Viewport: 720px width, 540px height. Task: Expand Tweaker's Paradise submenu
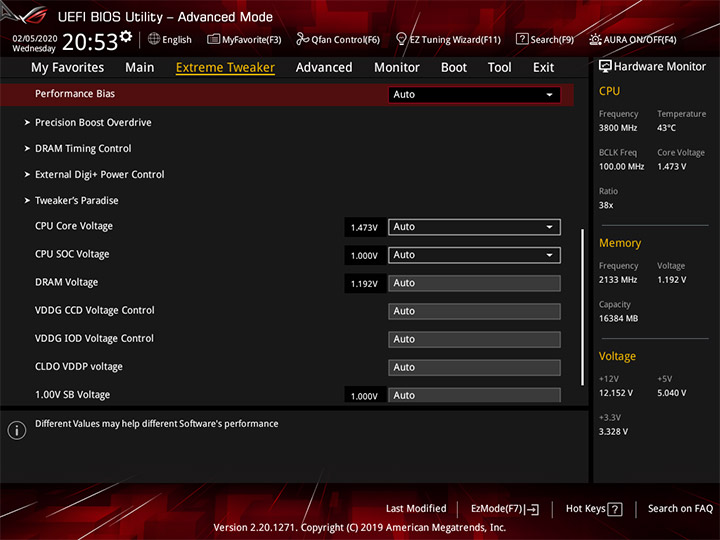pyautogui.click(x=76, y=201)
